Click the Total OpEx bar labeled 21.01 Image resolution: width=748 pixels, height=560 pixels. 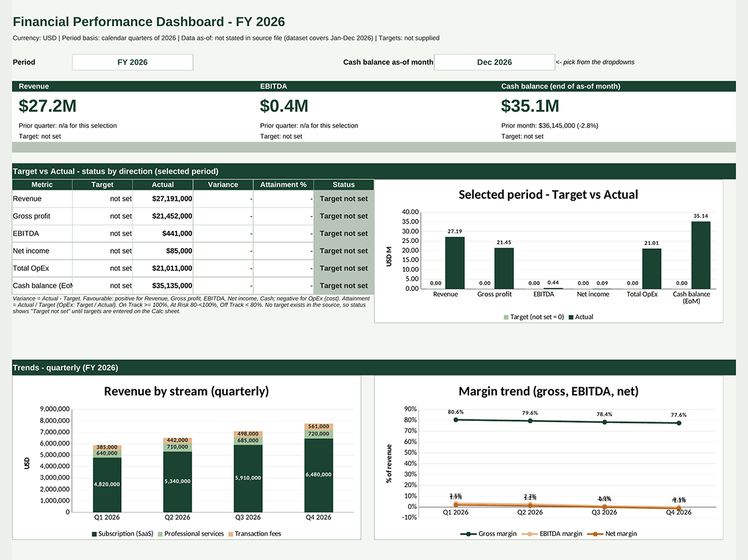(652, 268)
